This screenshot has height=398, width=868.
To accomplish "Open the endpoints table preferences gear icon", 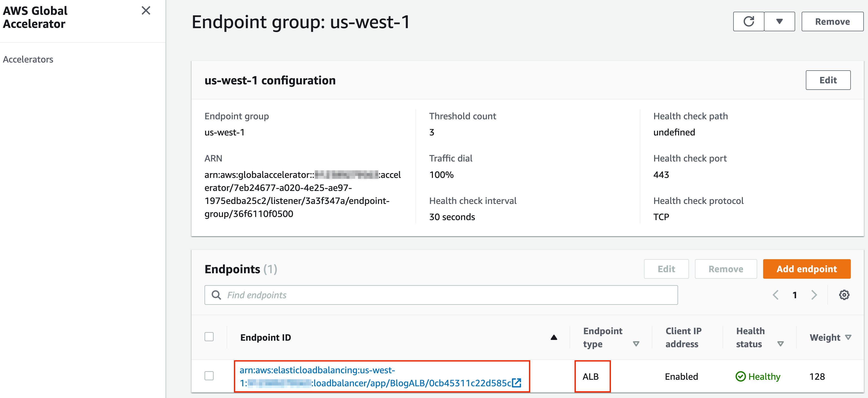I will coord(844,295).
